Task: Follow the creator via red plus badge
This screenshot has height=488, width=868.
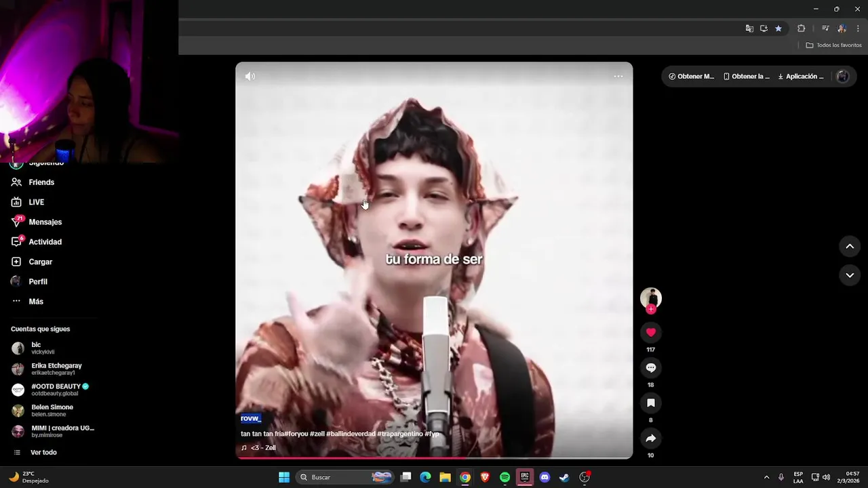Action: click(651, 309)
